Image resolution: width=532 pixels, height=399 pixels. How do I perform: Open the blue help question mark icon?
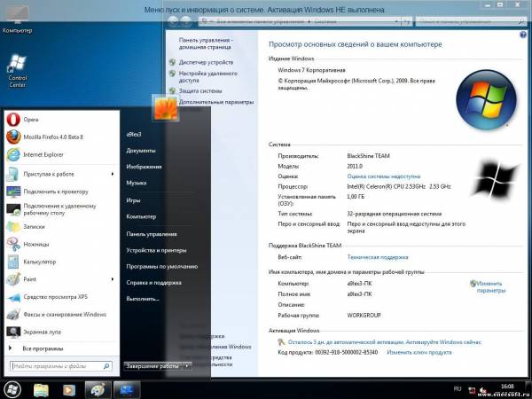click(523, 35)
